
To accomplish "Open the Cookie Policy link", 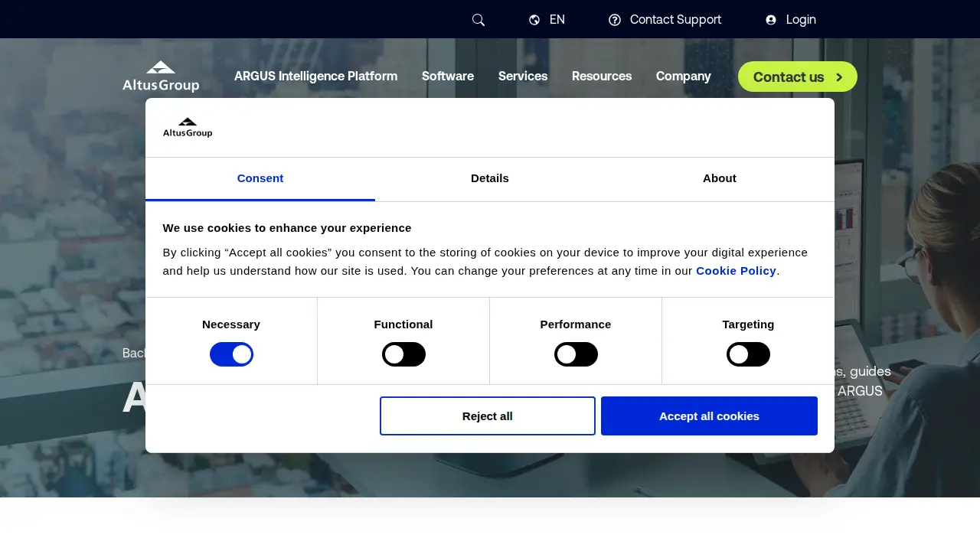I will point(736,271).
